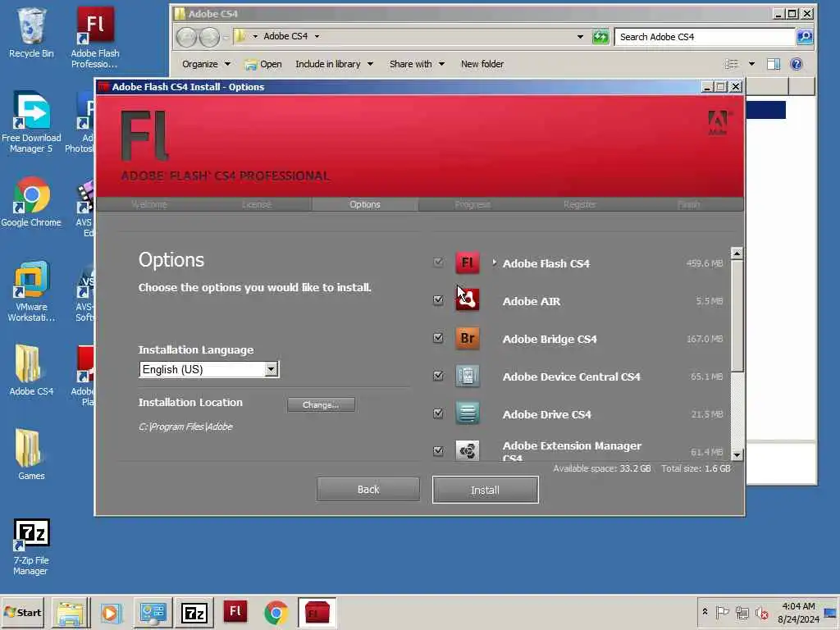Click the Adobe Drive CS4 icon
Image resolution: width=840 pixels, height=630 pixels.
pos(467,413)
